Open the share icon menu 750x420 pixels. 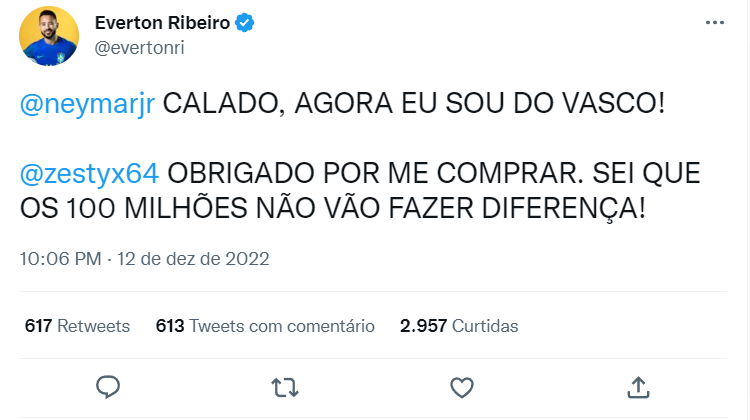(x=638, y=386)
